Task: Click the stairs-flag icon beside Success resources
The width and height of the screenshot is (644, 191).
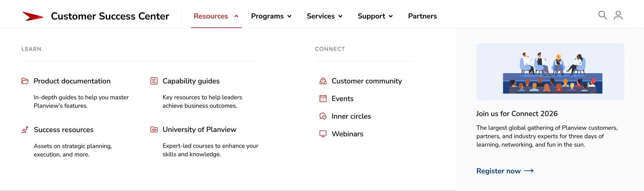Action: (x=25, y=130)
